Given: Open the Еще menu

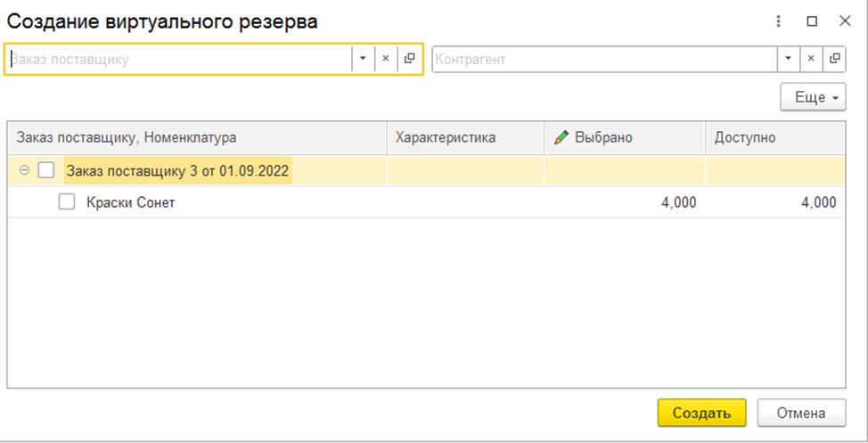Looking at the screenshot, I should [814, 97].
